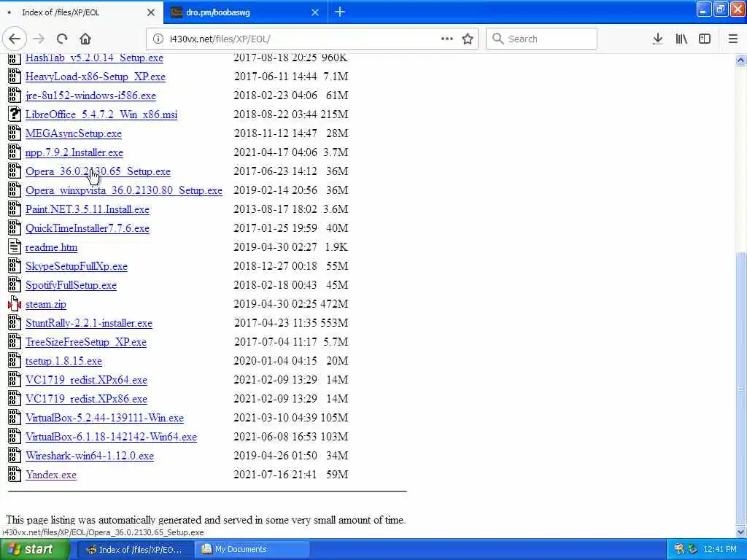This screenshot has width=747, height=560.
Task: Open the Downloads panel arrow
Action: point(657,39)
